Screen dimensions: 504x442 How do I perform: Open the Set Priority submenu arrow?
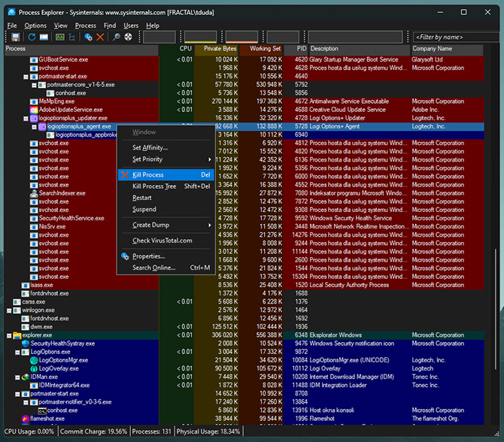210,159
